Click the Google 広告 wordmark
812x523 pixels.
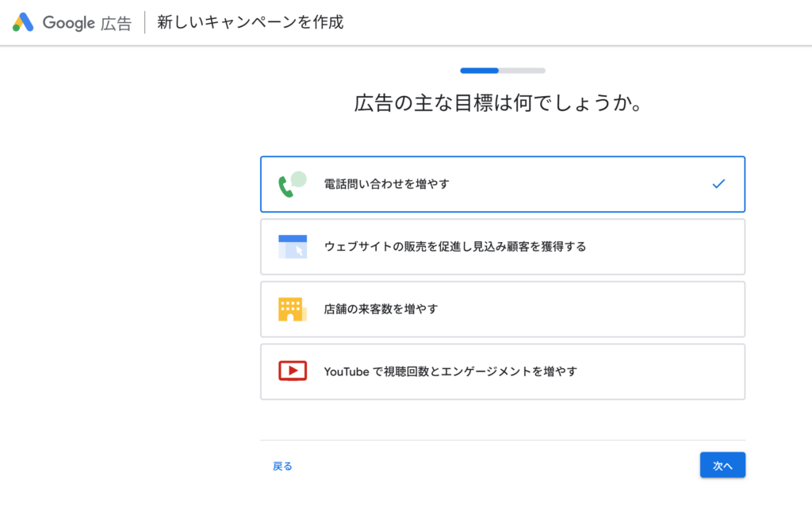87,22
